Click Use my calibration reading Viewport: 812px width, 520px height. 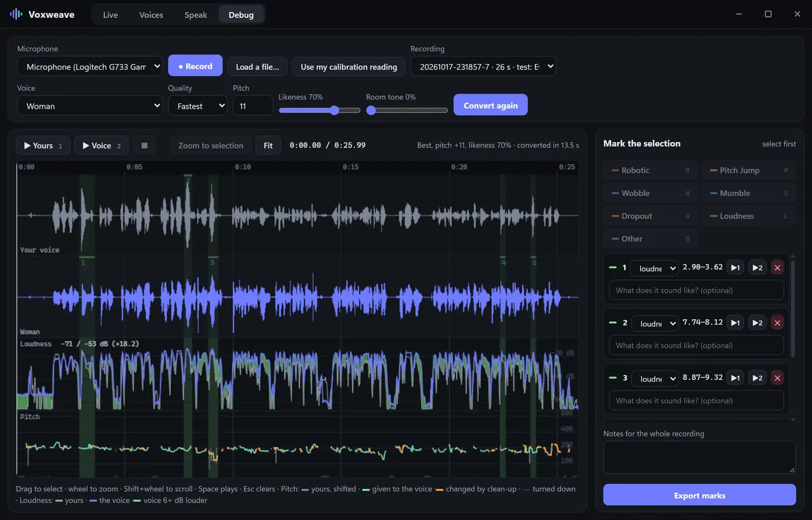coord(349,67)
